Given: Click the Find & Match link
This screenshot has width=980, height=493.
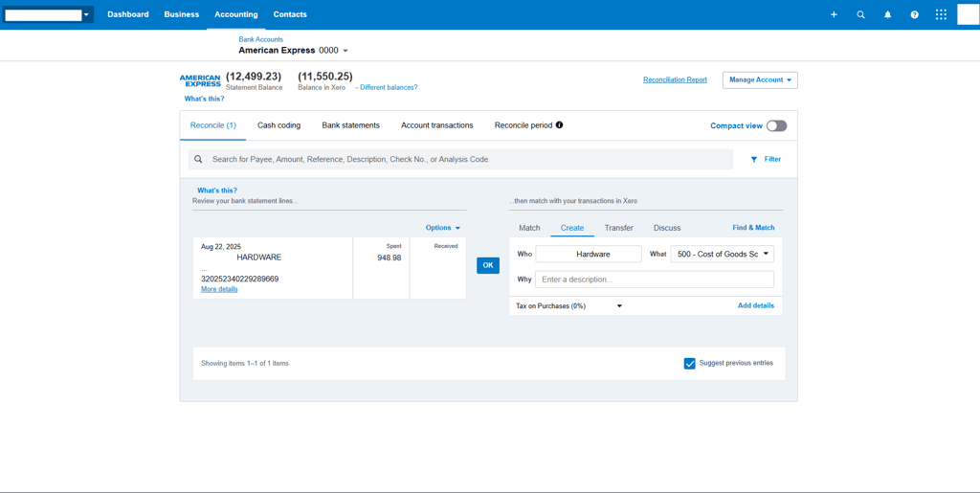Looking at the screenshot, I should [753, 228].
